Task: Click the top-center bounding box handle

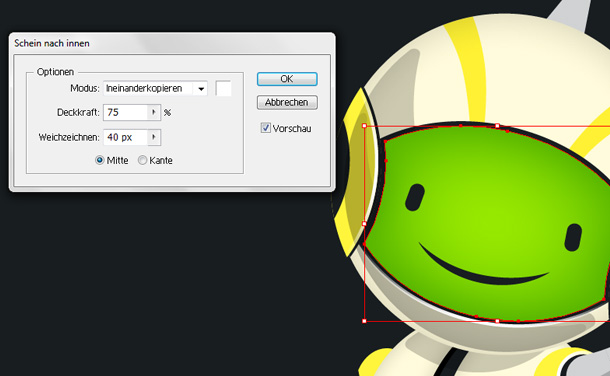Action: [x=497, y=126]
